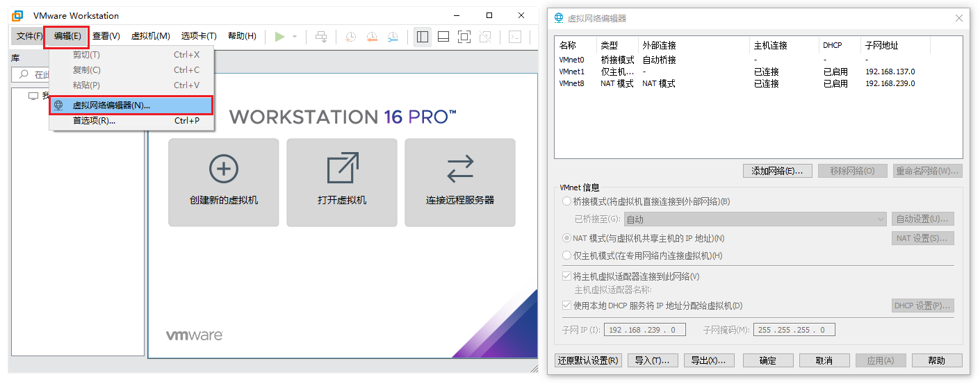Click the connect to remote server tile
This screenshot has height=384, width=980.
click(459, 182)
